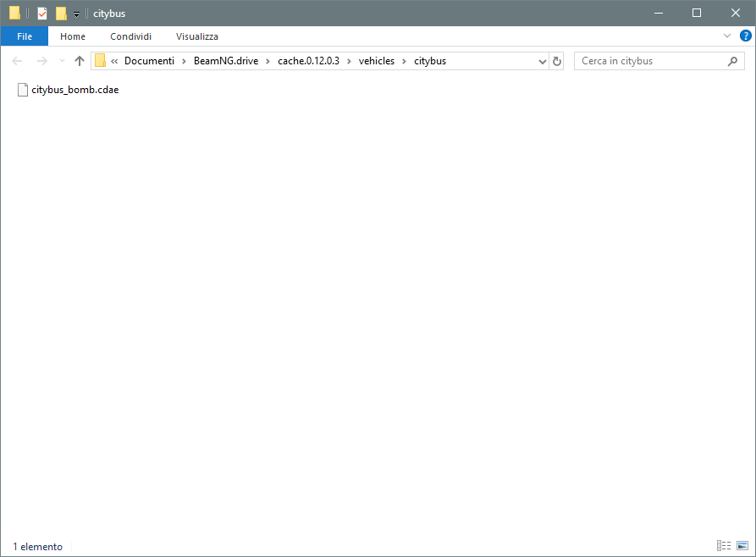
Task: Open the recent locations dropdown arrow
Action: coord(62,61)
